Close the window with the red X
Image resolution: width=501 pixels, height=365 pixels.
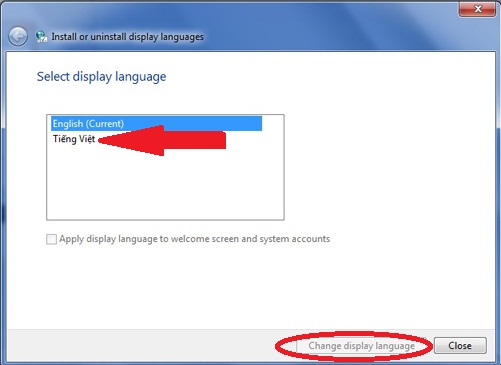[x=477, y=8]
